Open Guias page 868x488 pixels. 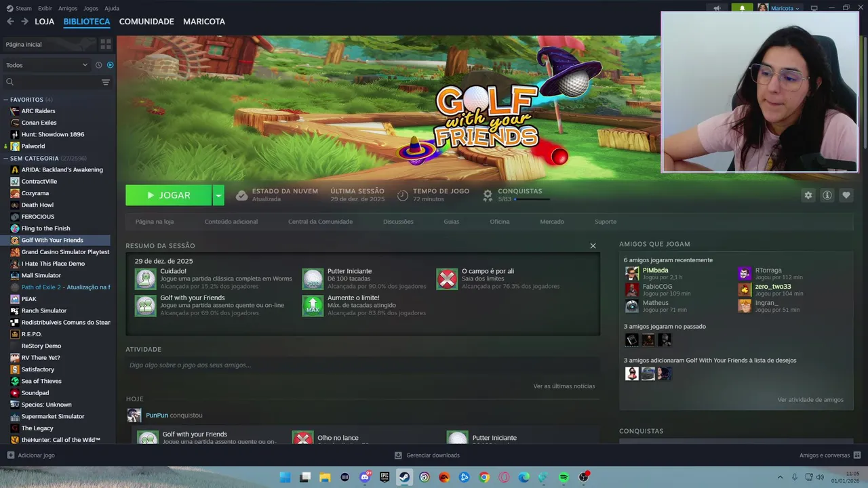452,222
